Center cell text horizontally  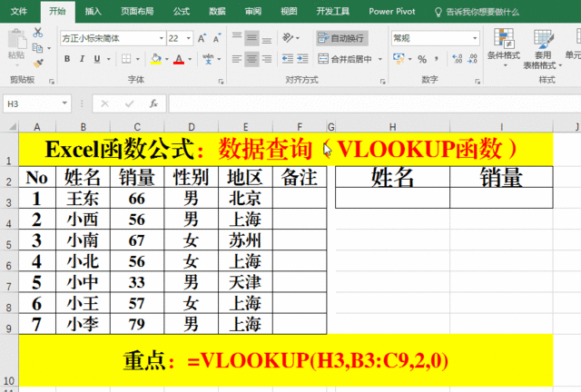pyautogui.click(x=252, y=59)
